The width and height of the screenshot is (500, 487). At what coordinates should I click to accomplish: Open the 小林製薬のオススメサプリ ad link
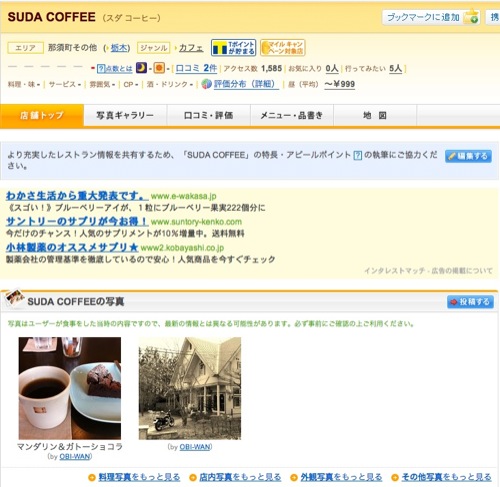coord(72,247)
